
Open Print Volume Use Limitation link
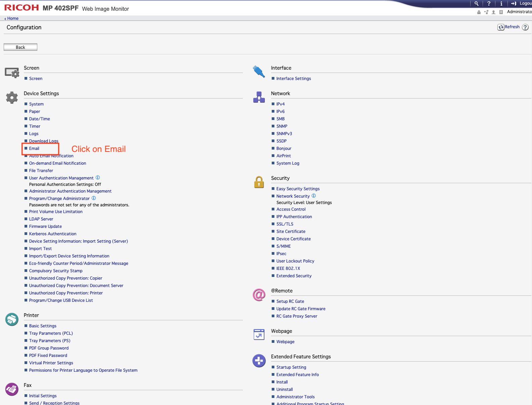point(56,212)
